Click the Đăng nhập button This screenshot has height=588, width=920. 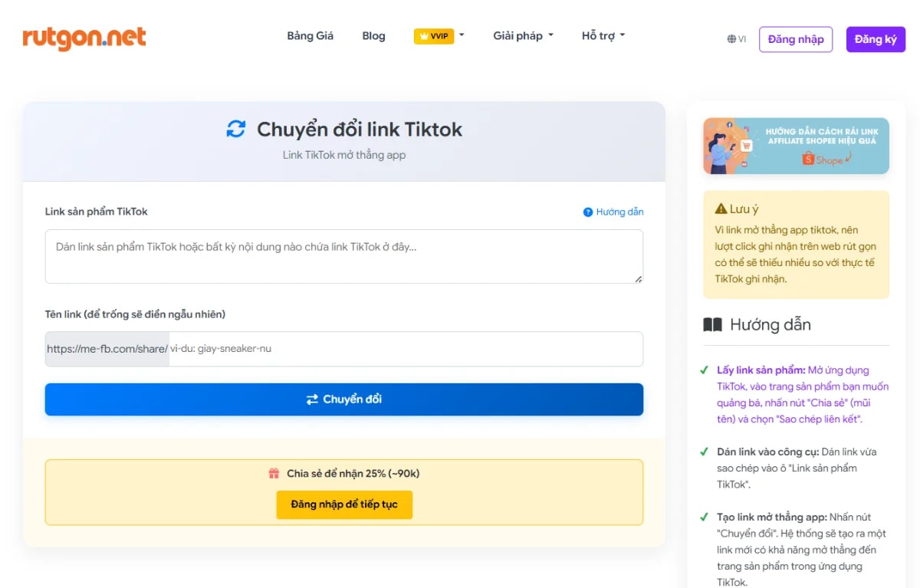(x=796, y=39)
